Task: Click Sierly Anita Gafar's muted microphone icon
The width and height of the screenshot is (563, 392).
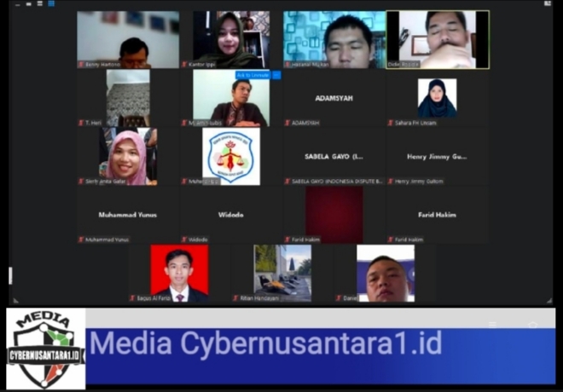Action: pyautogui.click(x=81, y=182)
